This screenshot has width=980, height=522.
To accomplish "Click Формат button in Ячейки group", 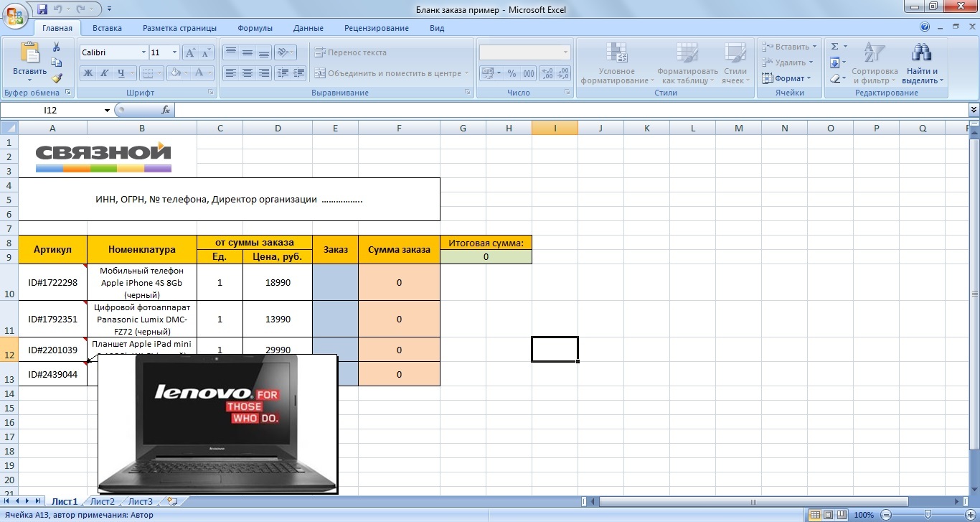I will [787, 78].
